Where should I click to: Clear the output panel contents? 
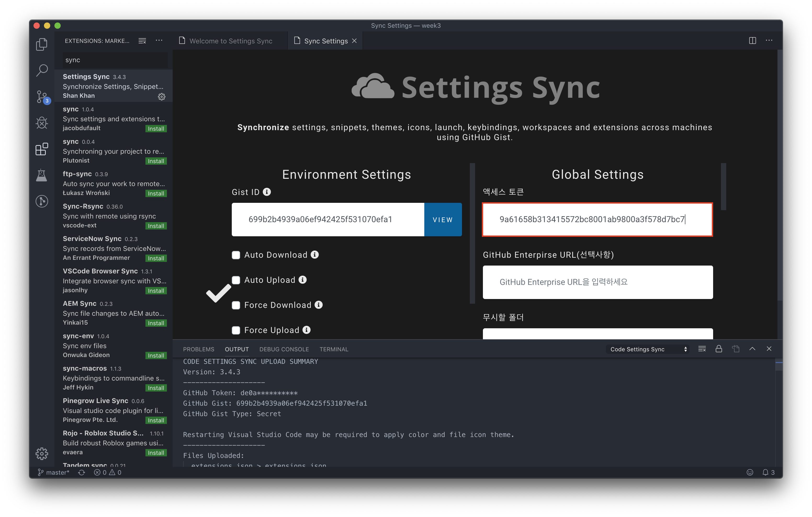click(x=702, y=349)
